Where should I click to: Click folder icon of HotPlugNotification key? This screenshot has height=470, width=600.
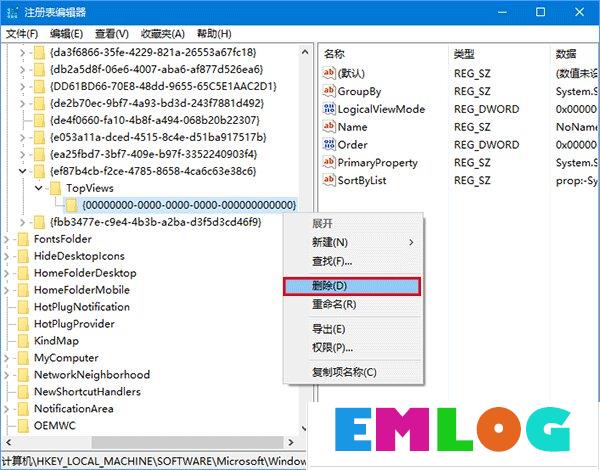23,307
